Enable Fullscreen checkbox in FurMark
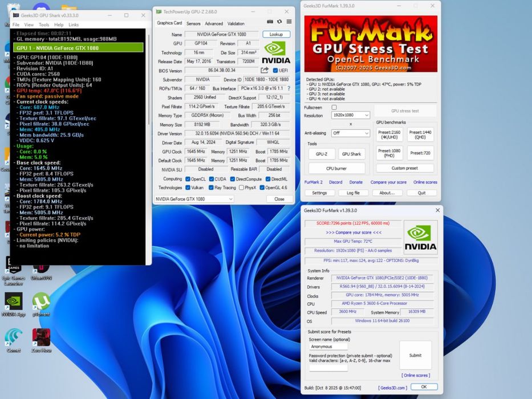532x399 pixels. pyautogui.click(x=334, y=107)
